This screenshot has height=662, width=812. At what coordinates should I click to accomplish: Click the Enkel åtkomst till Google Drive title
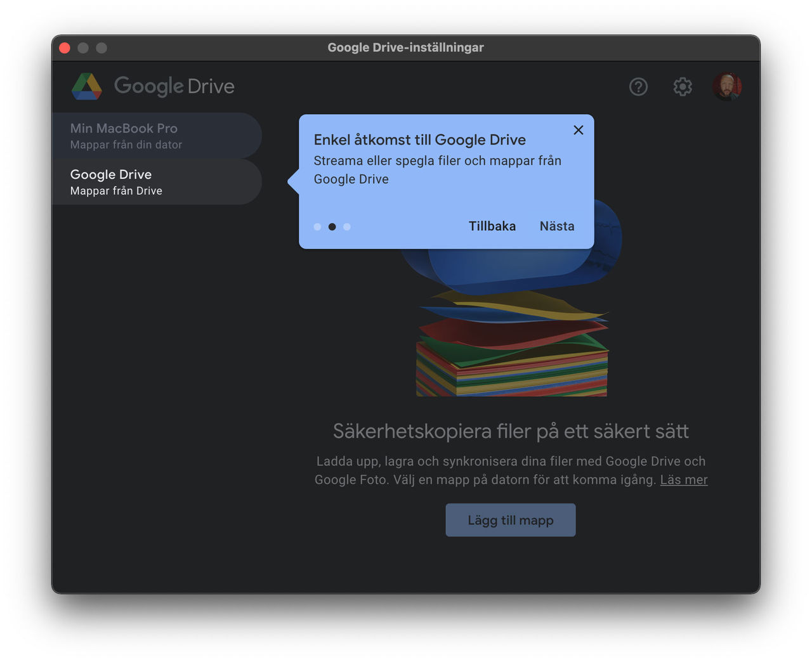[420, 140]
